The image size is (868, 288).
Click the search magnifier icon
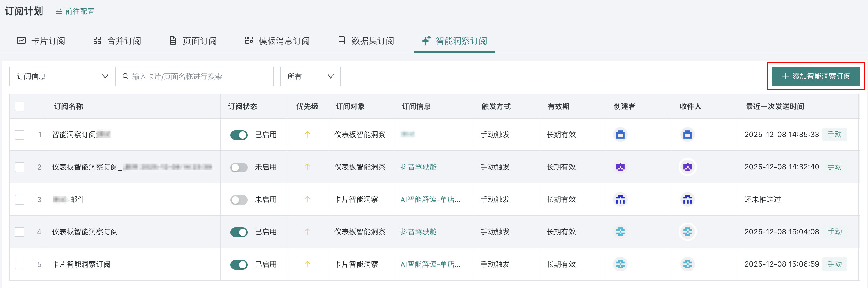[x=125, y=76]
